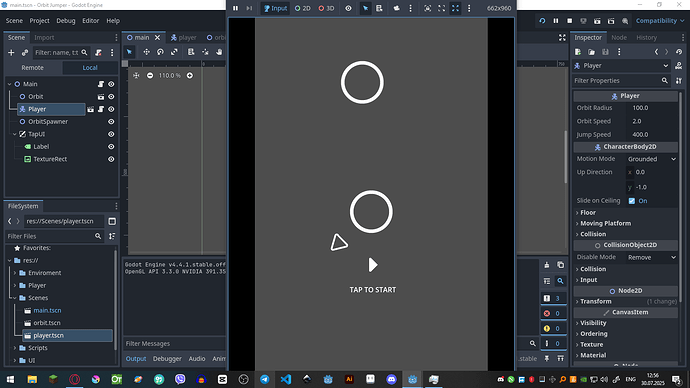Viewport: 690px width, 388px height.
Task: Uncheck Slide on Ceiling checkbox
Action: (631, 201)
